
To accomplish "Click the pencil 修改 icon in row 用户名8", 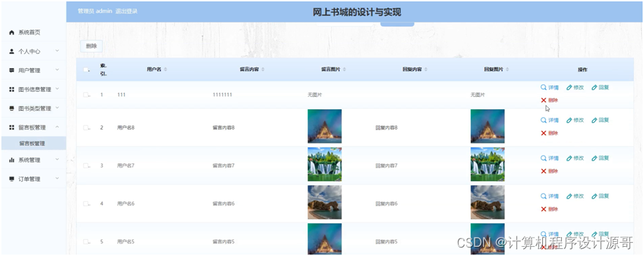I will coord(569,121).
